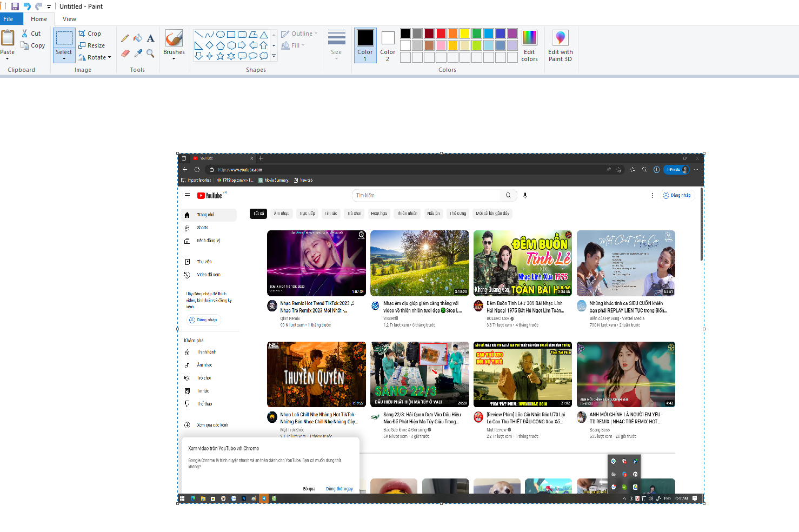The image size is (799, 532).
Task: Choose the Text tool
Action: (x=150, y=38)
